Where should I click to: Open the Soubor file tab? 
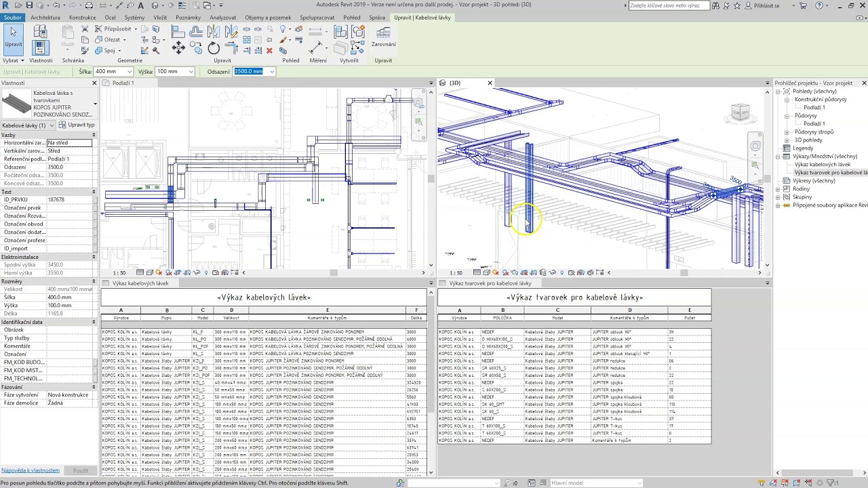(12, 18)
